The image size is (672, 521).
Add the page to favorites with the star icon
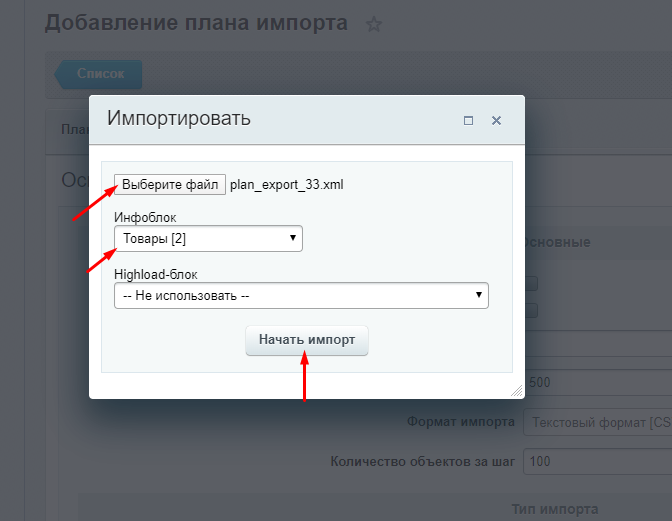coord(374,24)
